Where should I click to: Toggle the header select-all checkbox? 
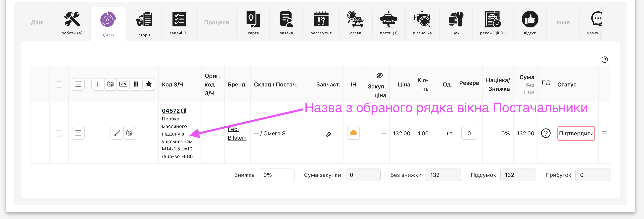click(x=59, y=84)
